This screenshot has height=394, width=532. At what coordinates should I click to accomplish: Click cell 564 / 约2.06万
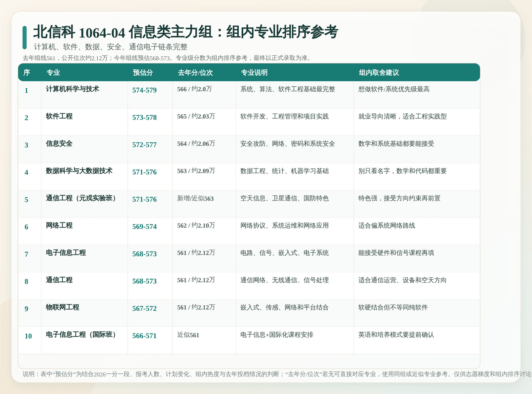tap(196, 144)
